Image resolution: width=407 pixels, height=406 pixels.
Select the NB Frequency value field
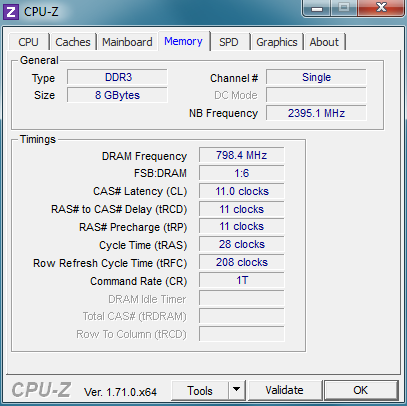tap(316, 113)
